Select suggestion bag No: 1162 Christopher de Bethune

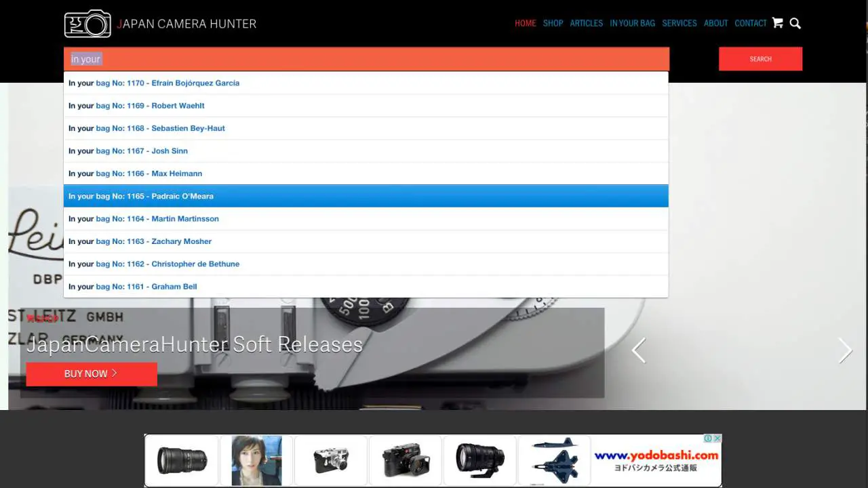366,264
